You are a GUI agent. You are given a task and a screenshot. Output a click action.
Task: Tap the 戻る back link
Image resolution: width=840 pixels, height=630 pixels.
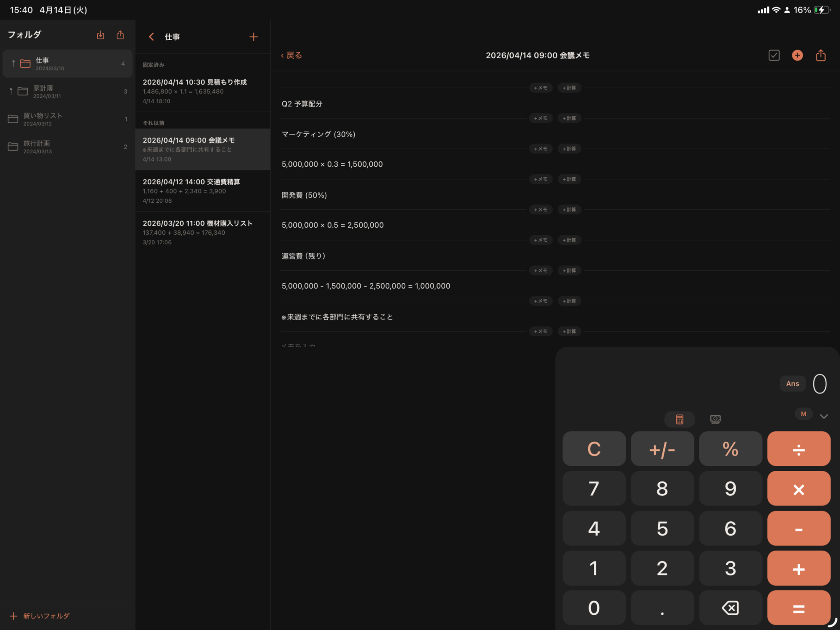click(x=291, y=56)
